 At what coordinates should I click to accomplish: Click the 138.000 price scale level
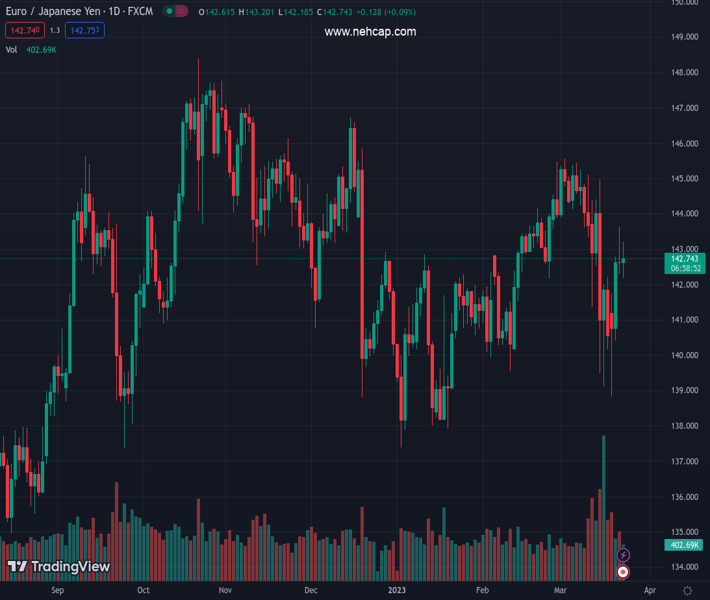pos(685,426)
